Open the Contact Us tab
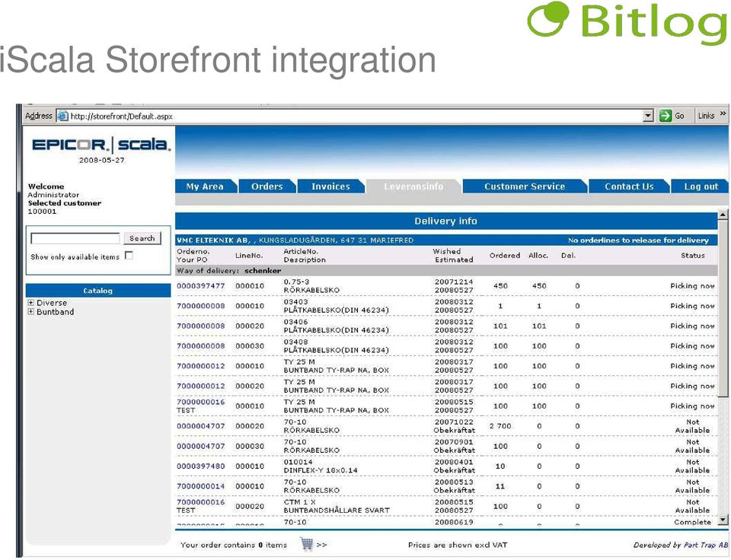Image resolution: width=731 pixels, height=560 pixels. [x=629, y=186]
